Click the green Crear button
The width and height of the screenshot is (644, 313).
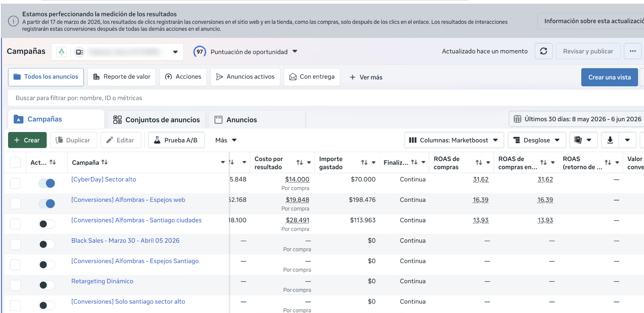pyautogui.click(x=27, y=140)
